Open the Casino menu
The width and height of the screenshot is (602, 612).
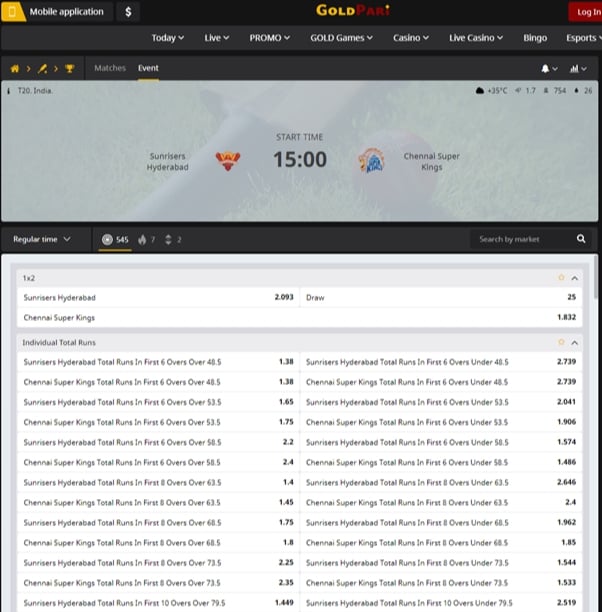tap(411, 38)
